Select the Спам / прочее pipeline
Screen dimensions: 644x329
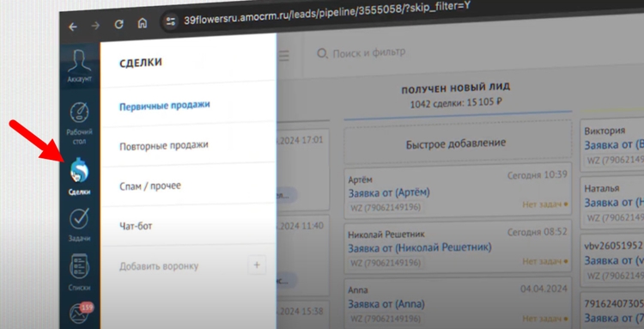point(150,186)
